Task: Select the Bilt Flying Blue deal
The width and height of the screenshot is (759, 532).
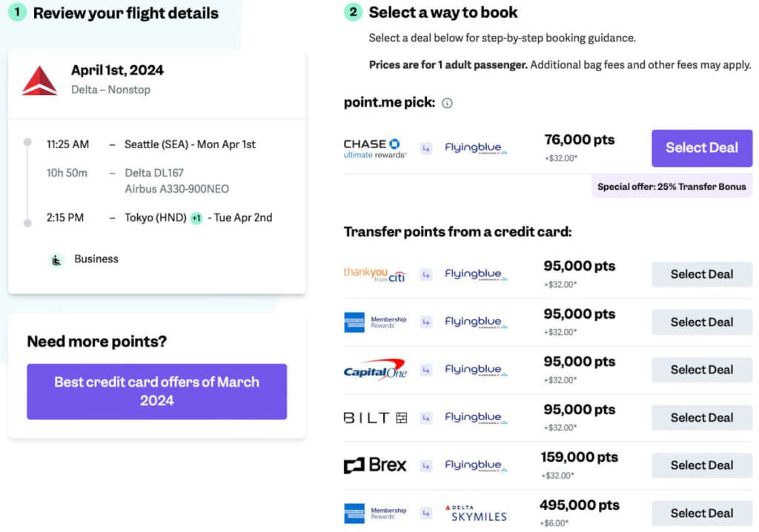Action: click(701, 418)
